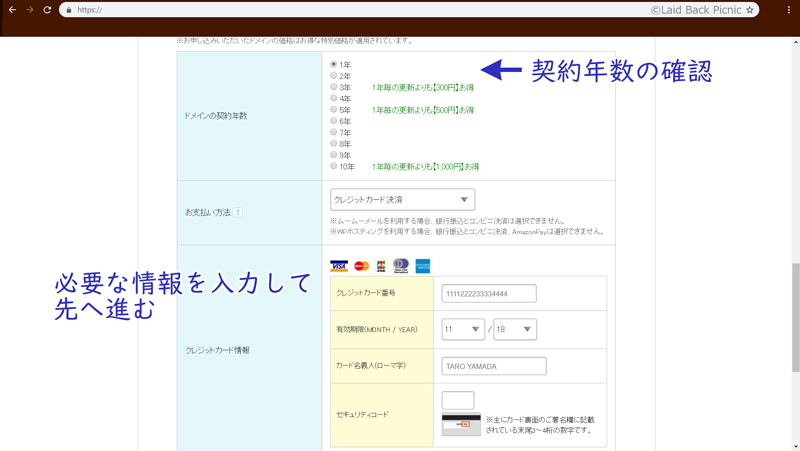Click the ドメインの契約年数 row label
This screenshot has height=451, width=800.
[215, 116]
